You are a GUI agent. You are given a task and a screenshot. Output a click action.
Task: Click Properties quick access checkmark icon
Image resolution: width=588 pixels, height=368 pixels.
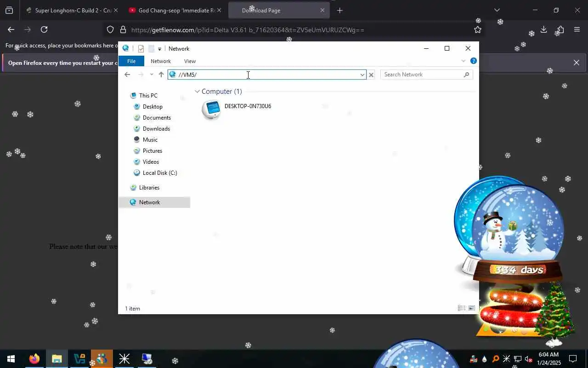(x=141, y=49)
